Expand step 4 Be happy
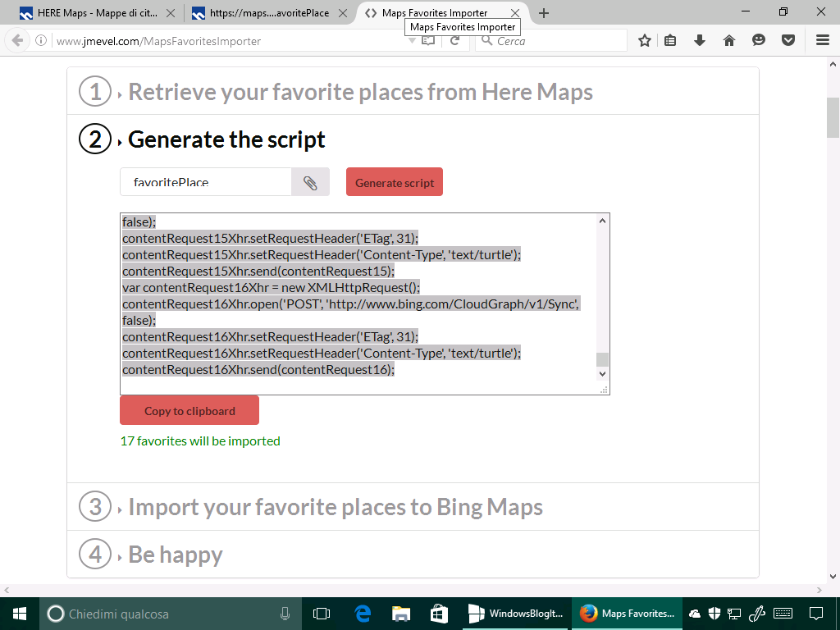 point(176,555)
